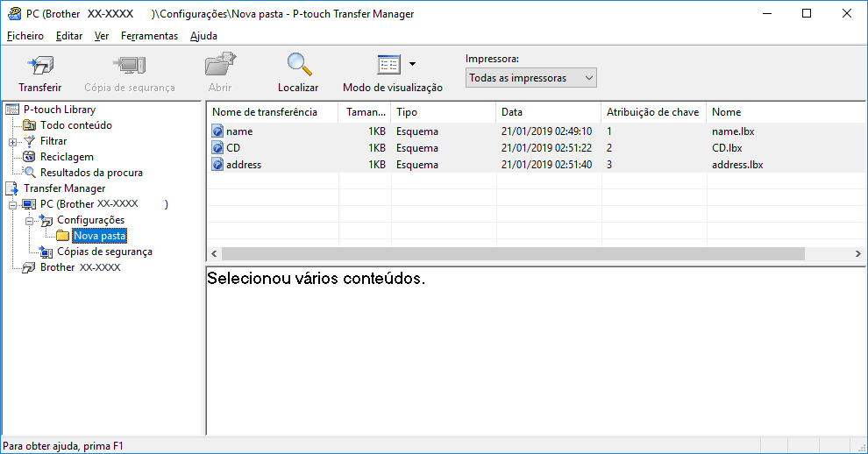Screen dimensions: 868x454
Task: Select the CD transfer row text
Action: pyautogui.click(x=233, y=148)
